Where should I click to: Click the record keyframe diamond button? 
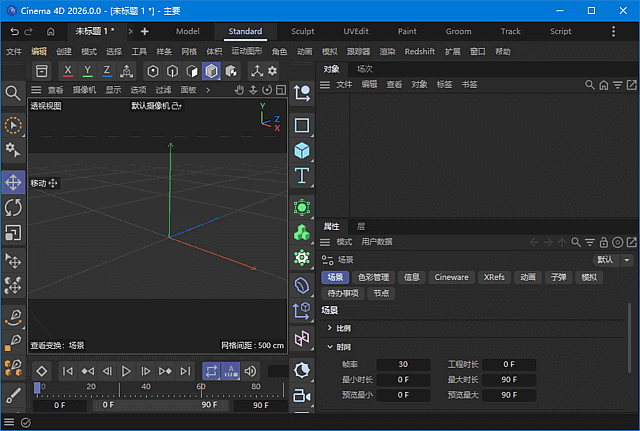point(42,371)
